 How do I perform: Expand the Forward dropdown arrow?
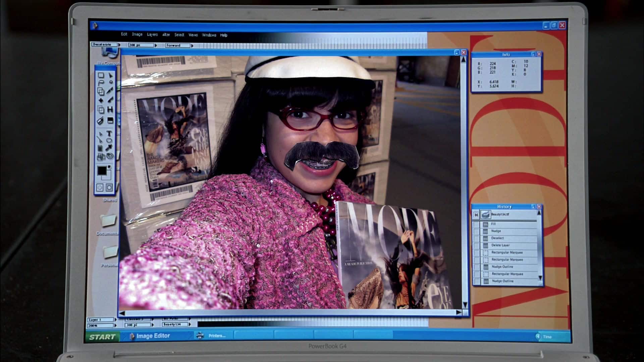click(192, 46)
